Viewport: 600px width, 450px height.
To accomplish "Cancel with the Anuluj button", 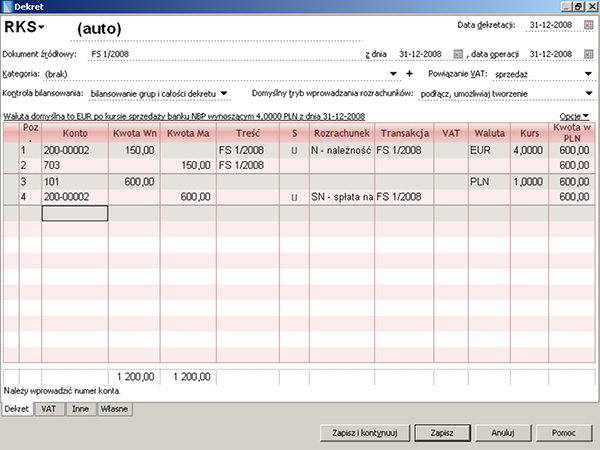I will coord(503,433).
